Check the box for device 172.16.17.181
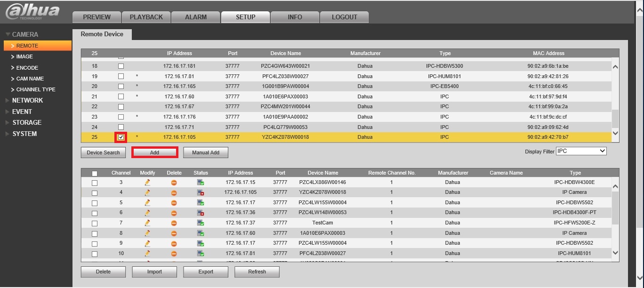The image size is (644, 288). [121, 66]
